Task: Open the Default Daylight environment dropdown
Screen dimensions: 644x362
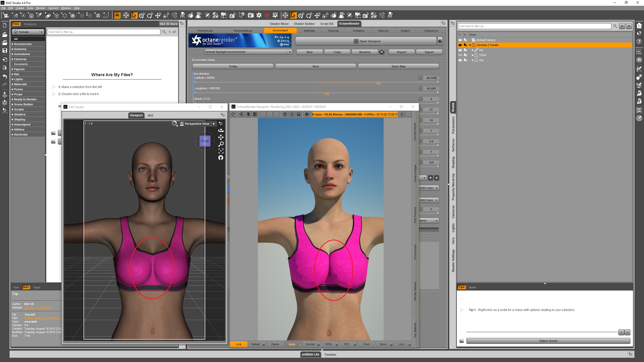Action: coord(290,52)
